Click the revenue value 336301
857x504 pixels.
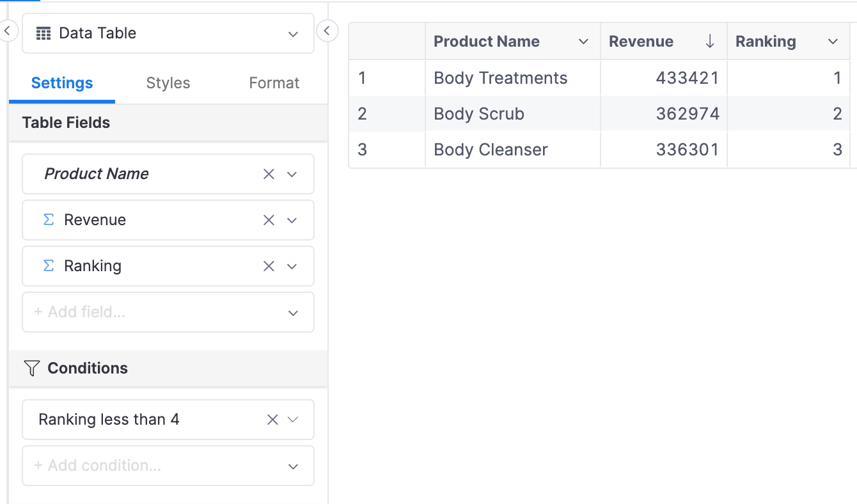point(688,150)
